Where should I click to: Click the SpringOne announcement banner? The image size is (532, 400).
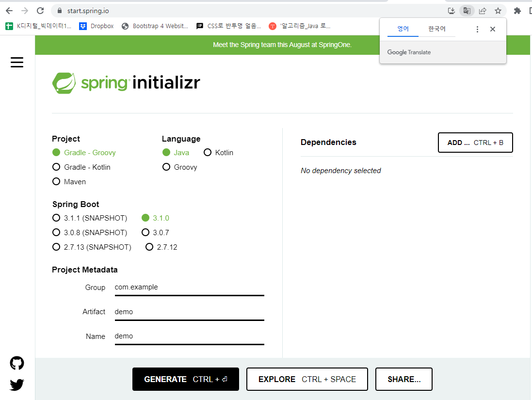[282, 45]
